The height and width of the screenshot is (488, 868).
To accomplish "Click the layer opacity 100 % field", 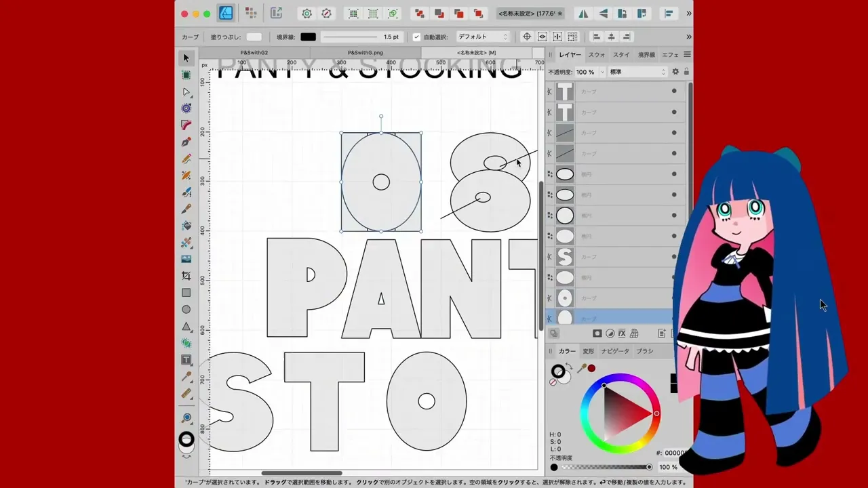I will [x=586, y=72].
